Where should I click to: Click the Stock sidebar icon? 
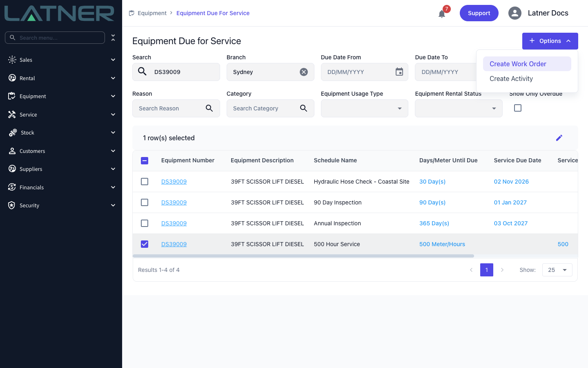[x=13, y=132]
